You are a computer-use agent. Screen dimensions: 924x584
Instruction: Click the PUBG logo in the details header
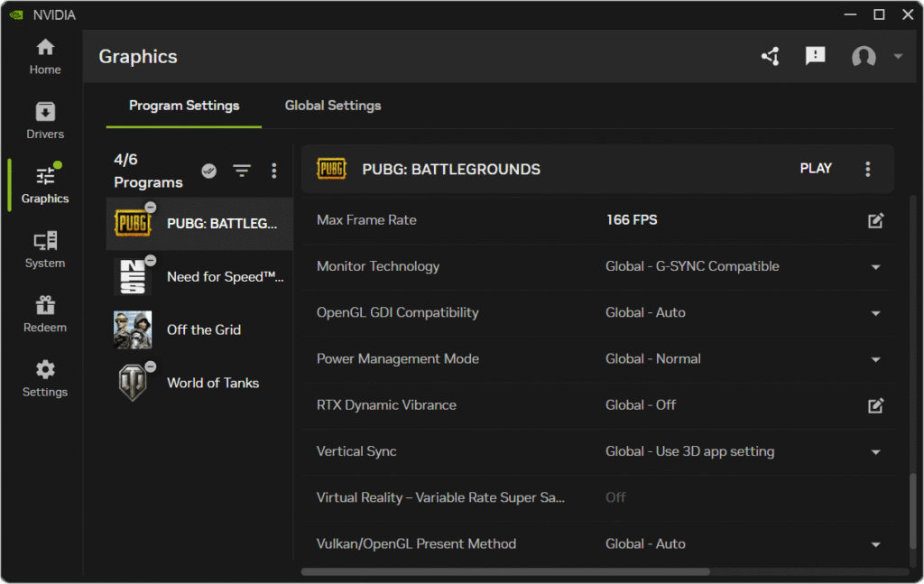point(332,169)
